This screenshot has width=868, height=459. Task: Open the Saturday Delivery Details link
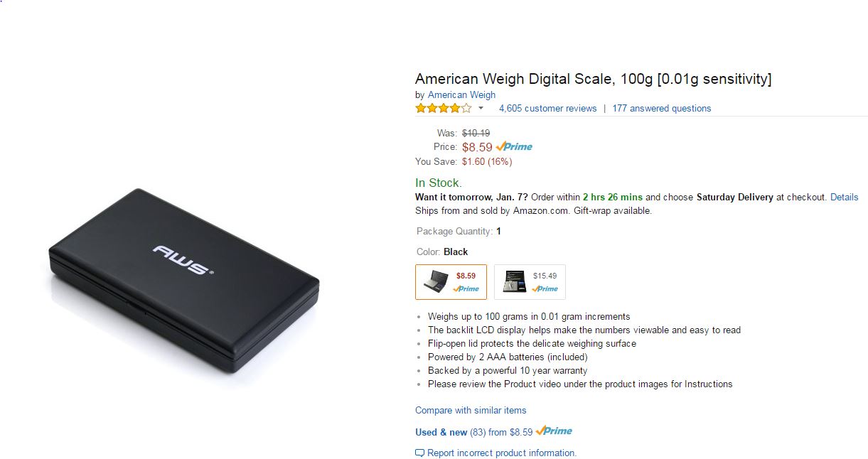click(x=844, y=197)
